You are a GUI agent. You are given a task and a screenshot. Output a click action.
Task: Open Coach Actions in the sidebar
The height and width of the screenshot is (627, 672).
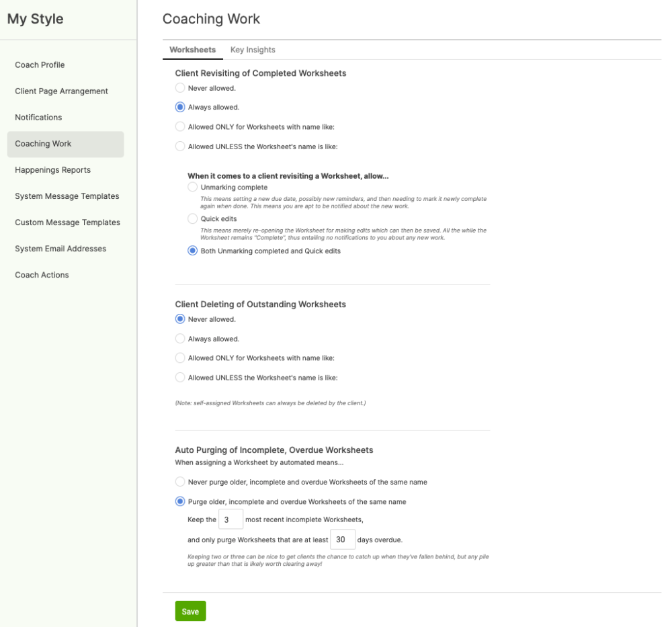[42, 275]
